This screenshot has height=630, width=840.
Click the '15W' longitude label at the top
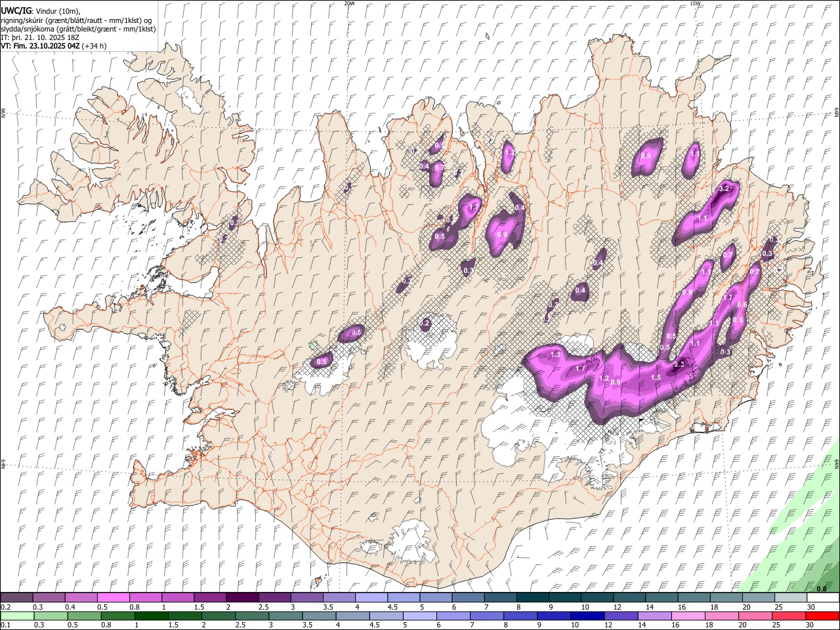[695, 3]
